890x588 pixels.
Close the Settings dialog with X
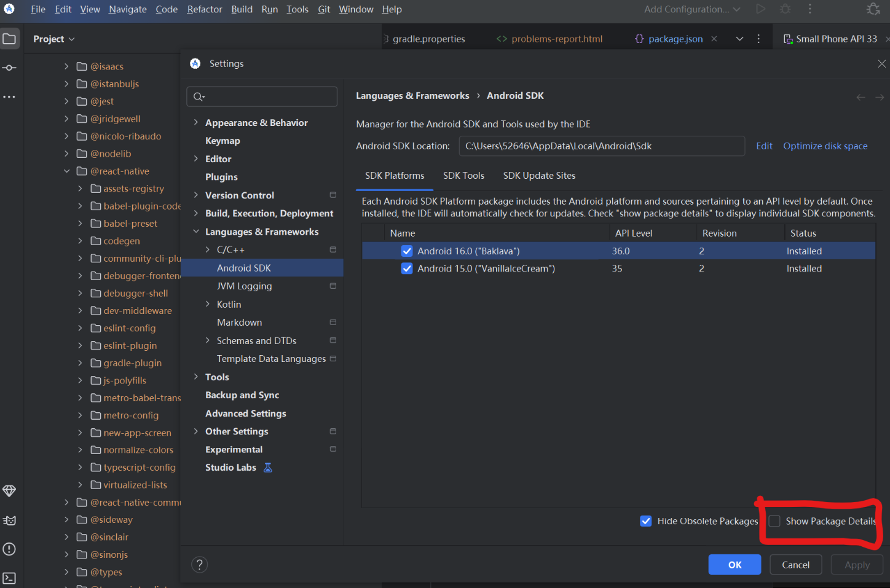(881, 64)
